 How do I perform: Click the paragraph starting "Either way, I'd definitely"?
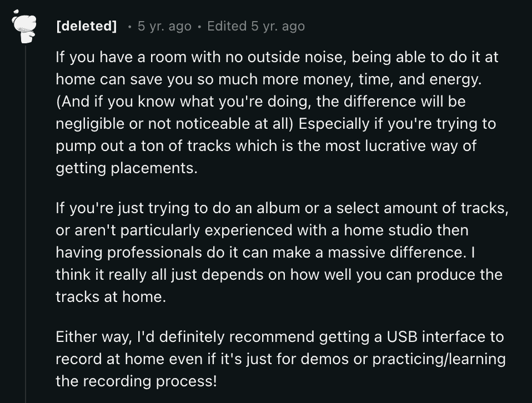tap(280, 359)
